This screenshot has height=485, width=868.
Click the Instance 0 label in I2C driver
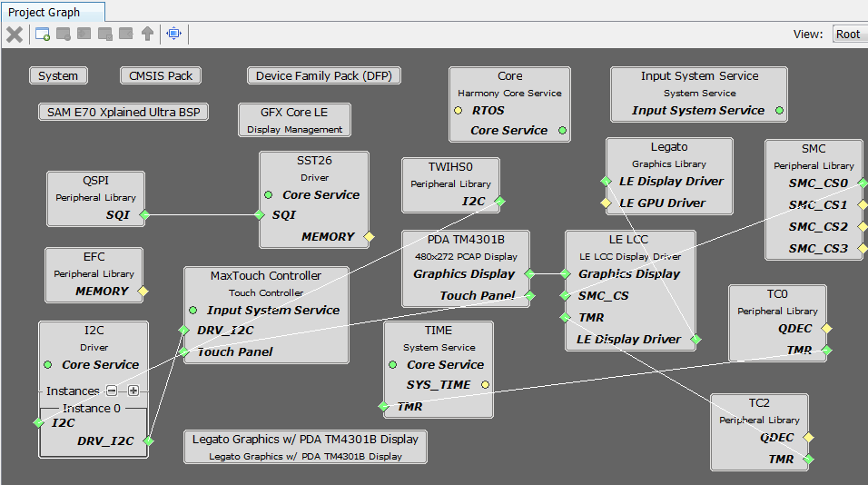(92, 409)
